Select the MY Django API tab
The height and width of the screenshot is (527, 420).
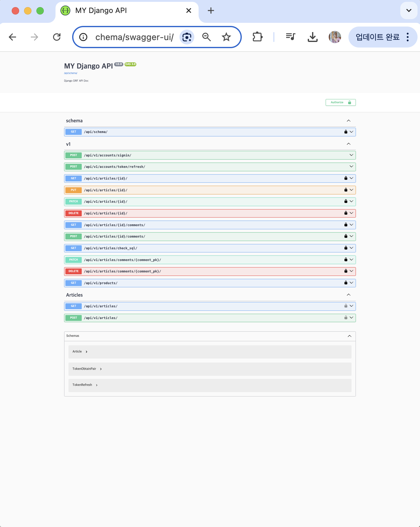coord(127,11)
